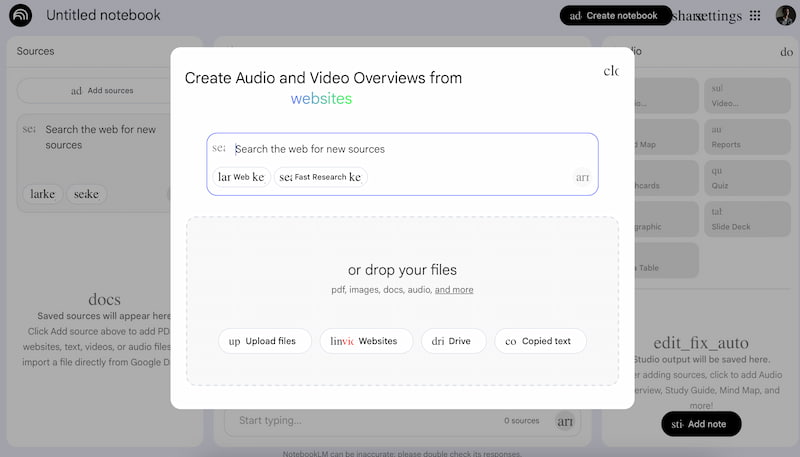Select the Copied text option
The height and width of the screenshot is (457, 800).
tap(540, 341)
